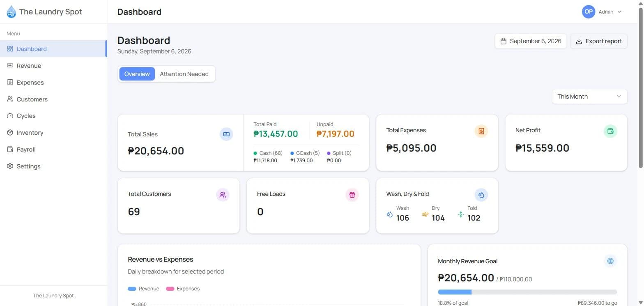Click The Laundry Spot title link

pos(51,12)
